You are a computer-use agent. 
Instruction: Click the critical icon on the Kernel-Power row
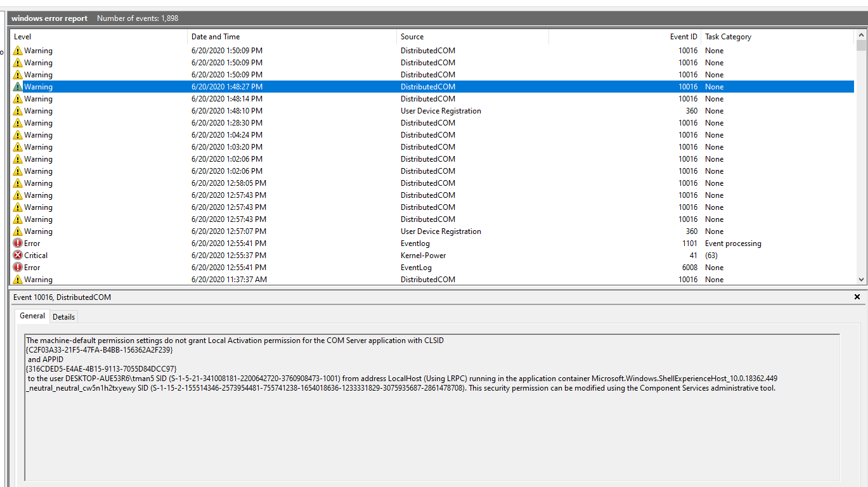pyautogui.click(x=18, y=256)
